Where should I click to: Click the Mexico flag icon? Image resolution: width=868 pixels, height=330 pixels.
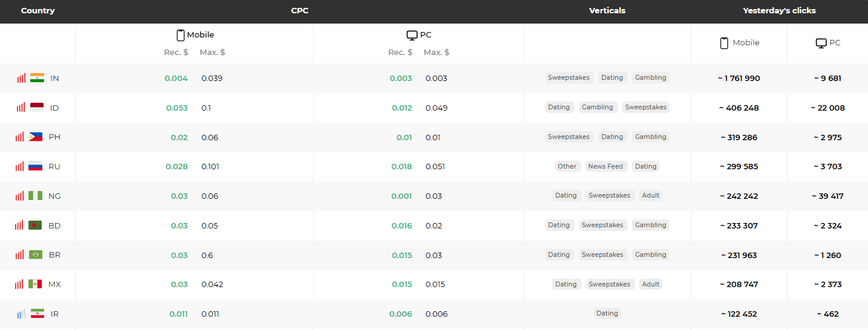coord(35,284)
